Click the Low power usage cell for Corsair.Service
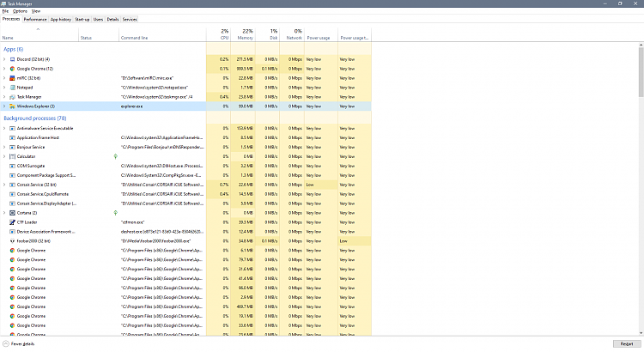This screenshot has width=644, height=352. tap(321, 185)
